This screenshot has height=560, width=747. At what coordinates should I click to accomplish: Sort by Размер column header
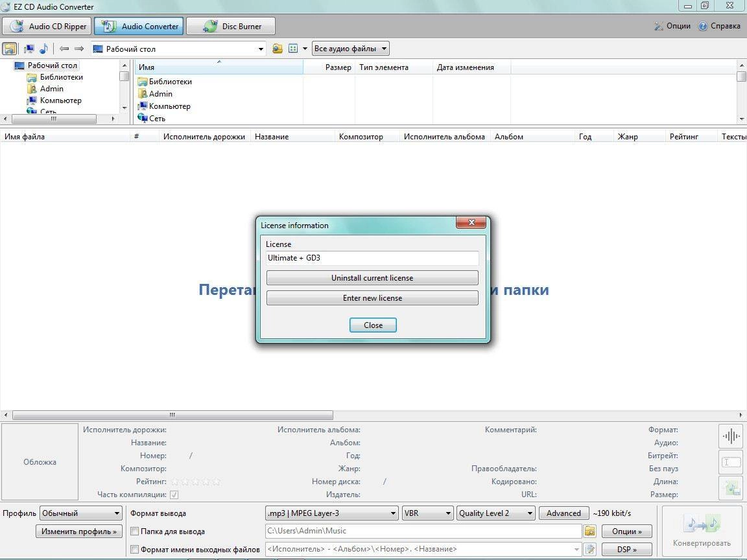pyautogui.click(x=329, y=67)
